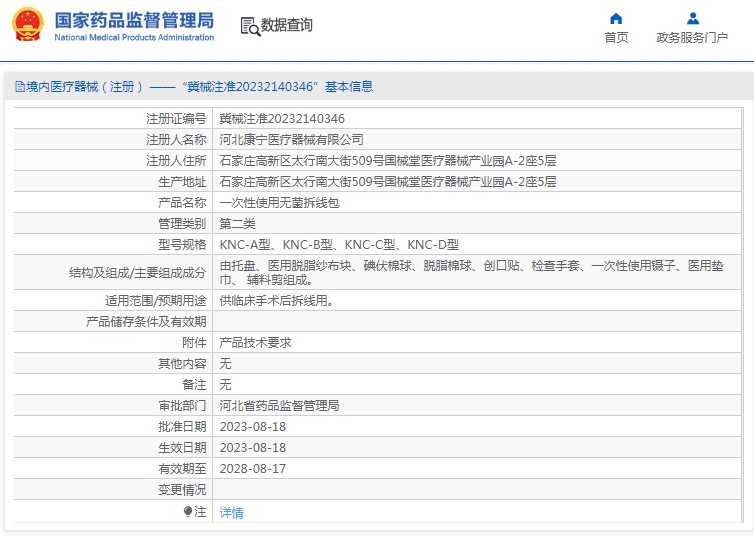Select 供临床手术后拆线用 intended use
The width and height of the screenshot is (754, 537).
pos(276,301)
